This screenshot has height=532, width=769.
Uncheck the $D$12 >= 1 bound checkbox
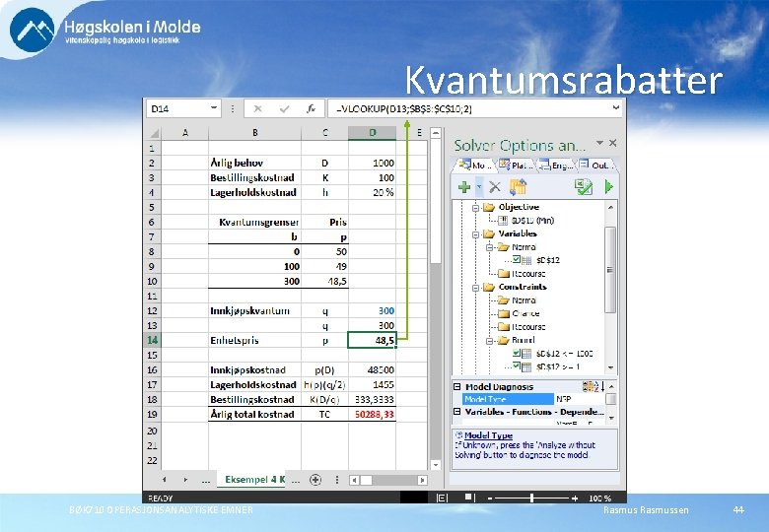pos(517,366)
